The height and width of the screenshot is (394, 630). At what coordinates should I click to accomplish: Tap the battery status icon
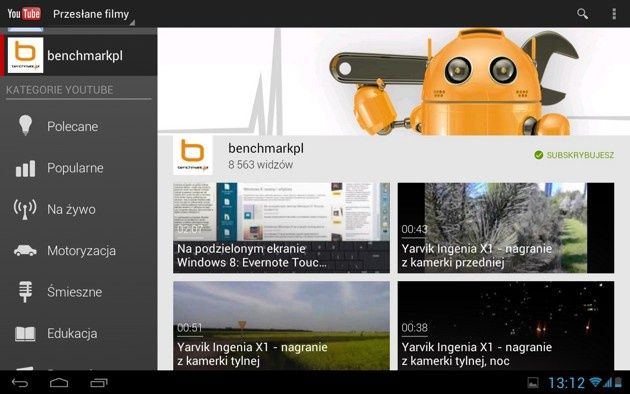point(618,382)
